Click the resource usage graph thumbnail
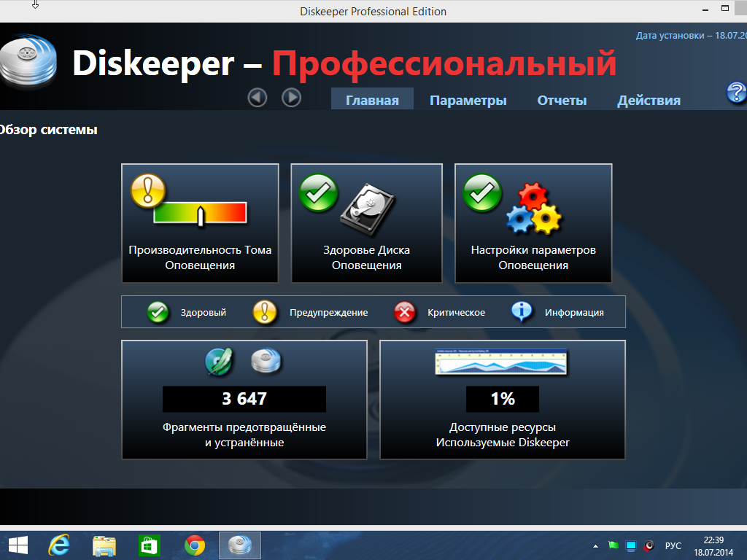Image resolution: width=747 pixels, height=560 pixels. 501,362
